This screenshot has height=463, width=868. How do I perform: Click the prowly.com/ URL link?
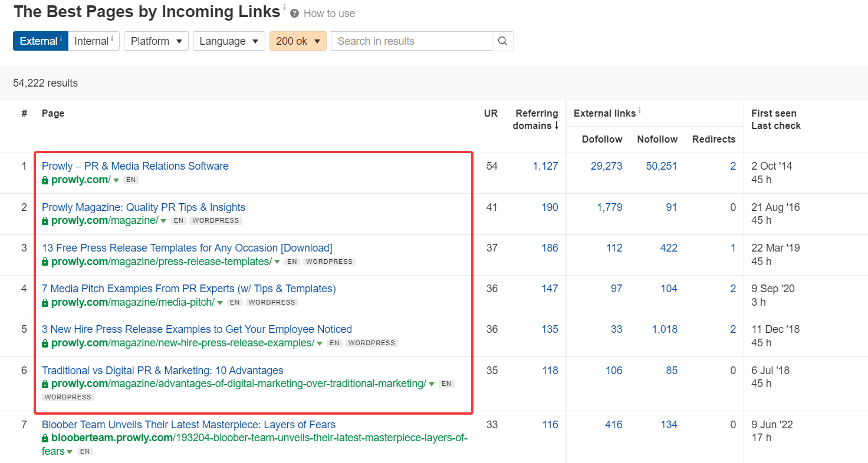[x=81, y=180]
